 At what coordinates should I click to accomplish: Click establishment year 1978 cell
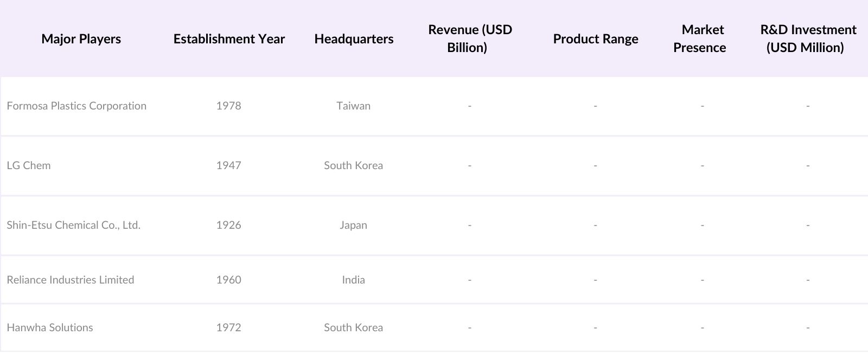pyautogui.click(x=228, y=106)
